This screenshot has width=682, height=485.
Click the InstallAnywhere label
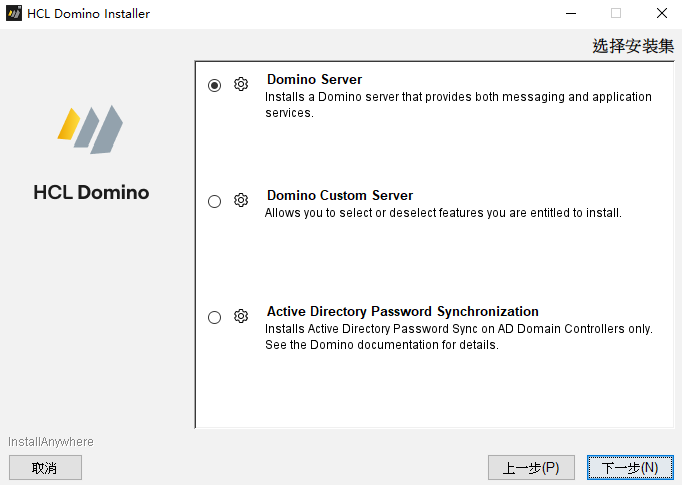[51, 442]
